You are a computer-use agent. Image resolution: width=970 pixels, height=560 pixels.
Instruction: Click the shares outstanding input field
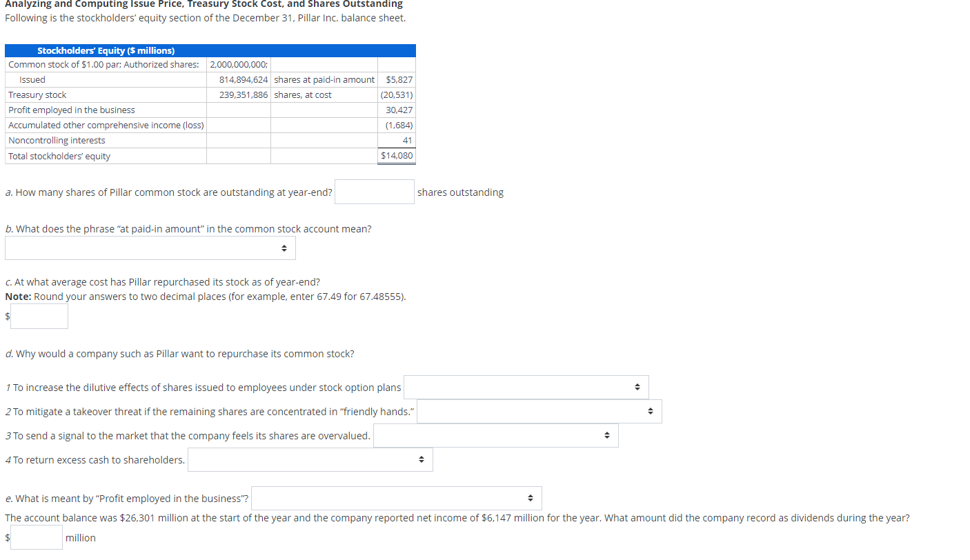(x=374, y=192)
